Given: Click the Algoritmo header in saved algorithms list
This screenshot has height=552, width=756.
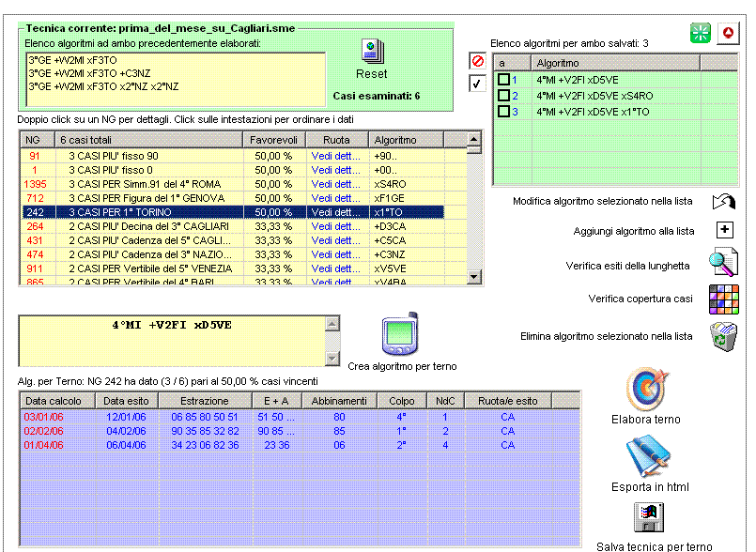Looking at the screenshot, I should coord(615,63).
